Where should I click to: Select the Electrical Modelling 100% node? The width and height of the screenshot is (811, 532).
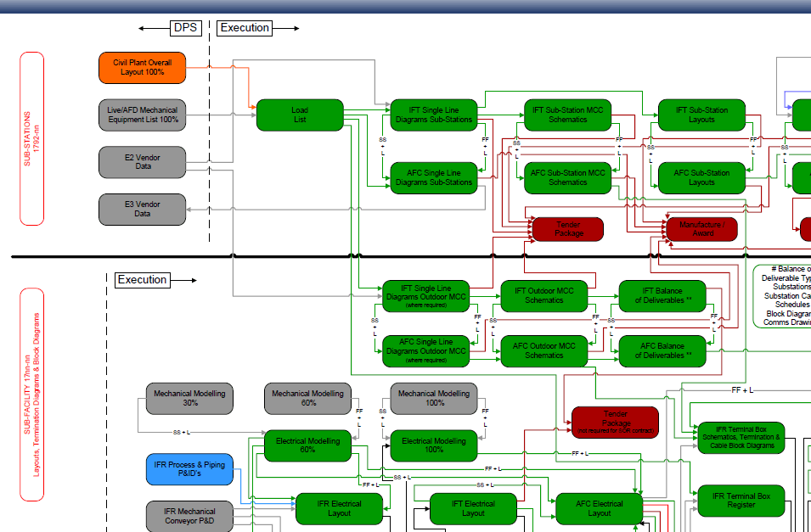[433, 446]
